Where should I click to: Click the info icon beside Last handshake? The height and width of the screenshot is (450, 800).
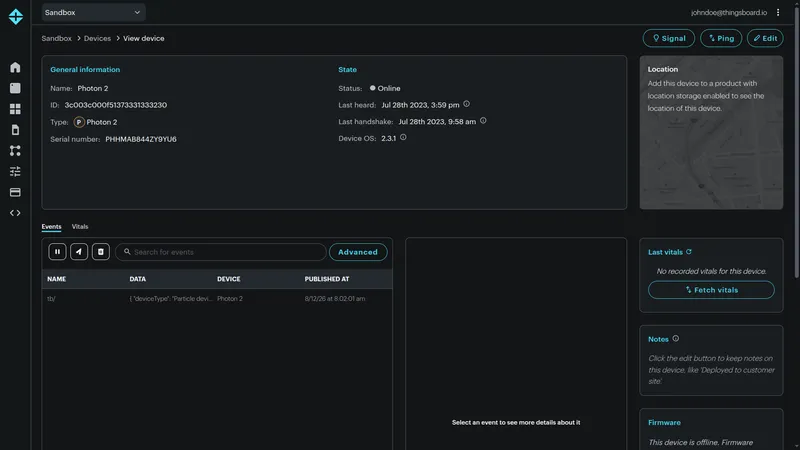[483, 121]
